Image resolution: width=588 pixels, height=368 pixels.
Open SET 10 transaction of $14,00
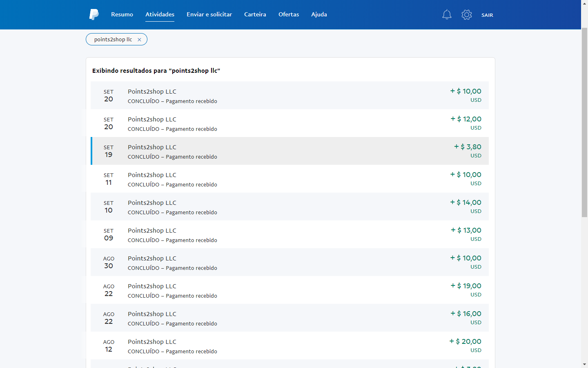pos(290,206)
